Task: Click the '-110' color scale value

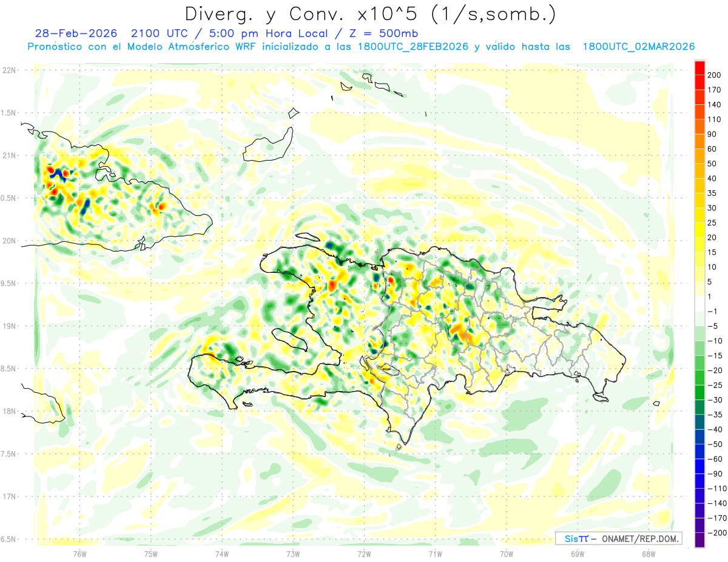Action: pos(716,489)
